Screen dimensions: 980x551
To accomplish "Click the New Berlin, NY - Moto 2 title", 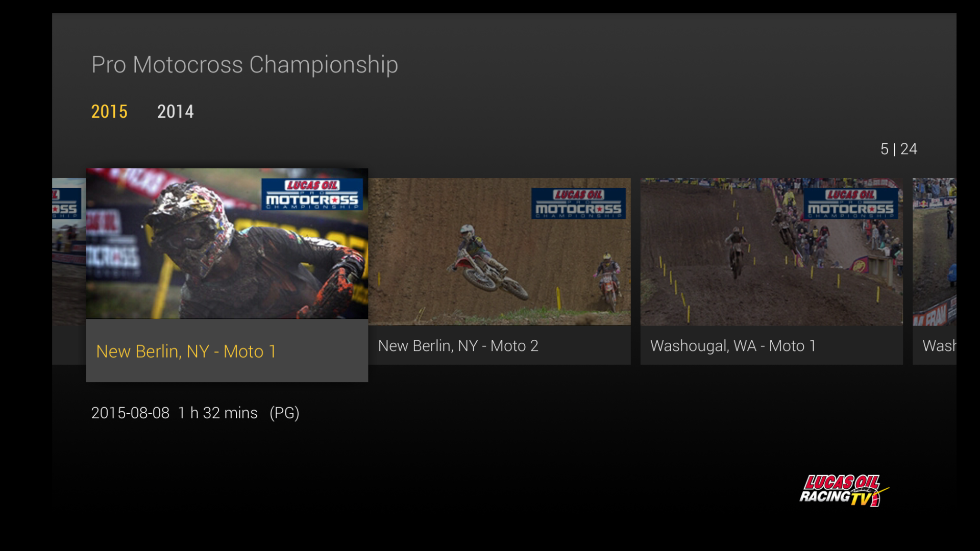I will coord(458,345).
